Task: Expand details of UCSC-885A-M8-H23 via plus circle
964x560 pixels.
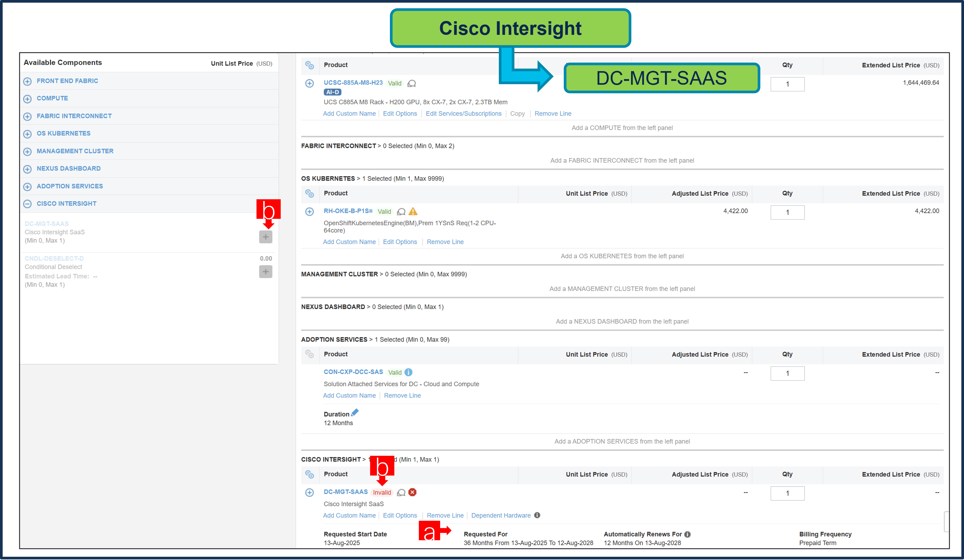Action: 310,83
